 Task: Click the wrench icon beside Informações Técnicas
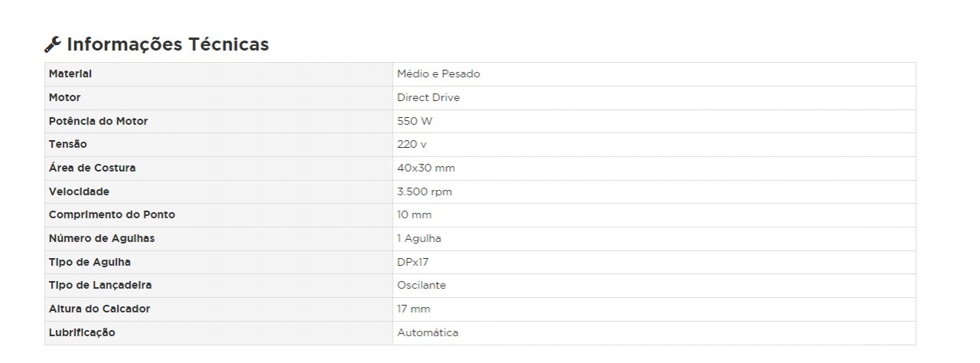tap(53, 44)
